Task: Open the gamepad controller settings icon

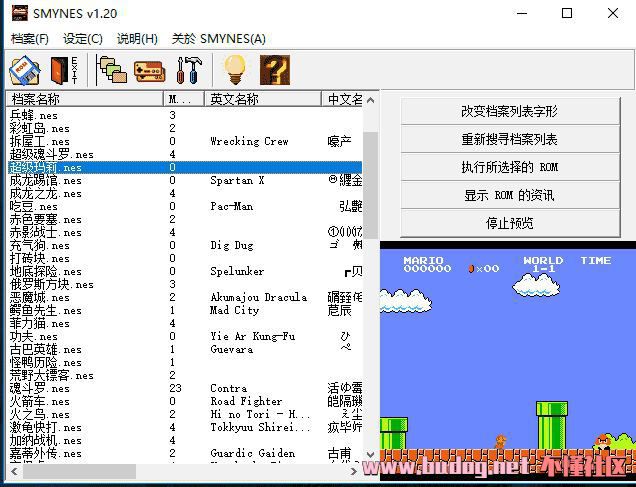Action: (149, 71)
